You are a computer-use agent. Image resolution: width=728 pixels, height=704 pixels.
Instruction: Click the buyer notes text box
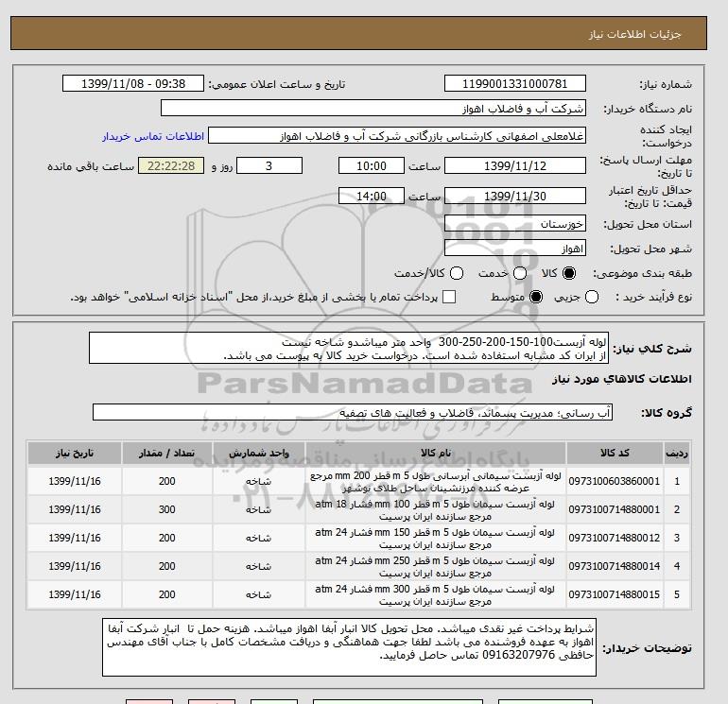(349, 647)
